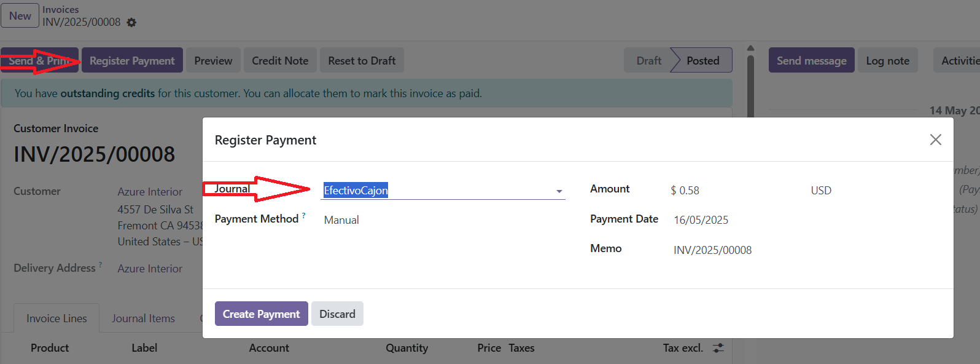Create a New invoice
980x364 pixels.
click(x=20, y=15)
